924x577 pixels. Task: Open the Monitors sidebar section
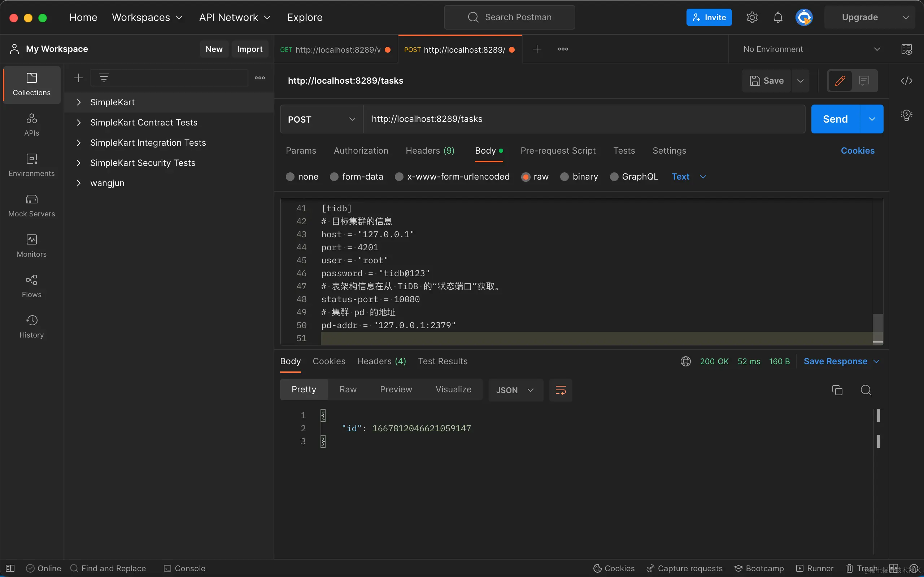pos(31,246)
